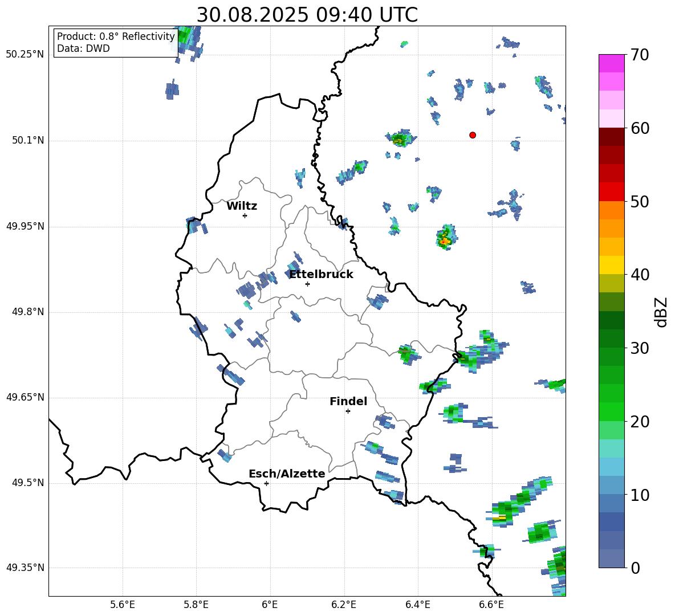The width and height of the screenshot is (675, 616).
Task: Pick the top magenta swatch on the colorbar
Action: [x=612, y=63]
